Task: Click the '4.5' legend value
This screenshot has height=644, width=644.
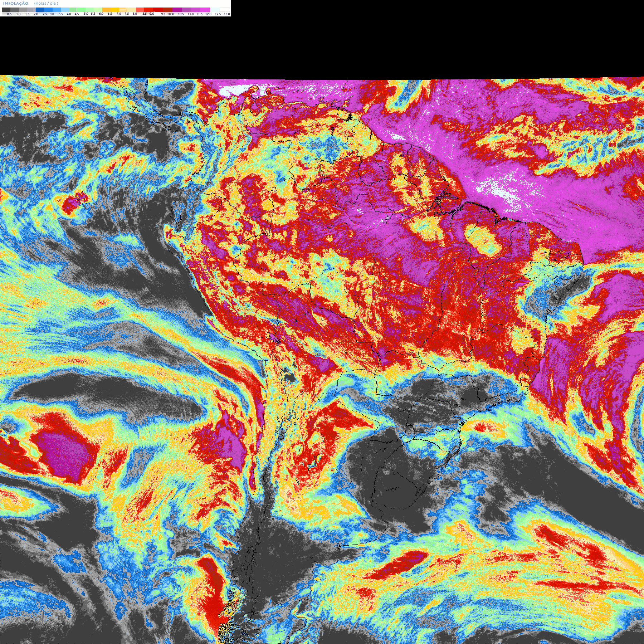Action: pos(77,14)
